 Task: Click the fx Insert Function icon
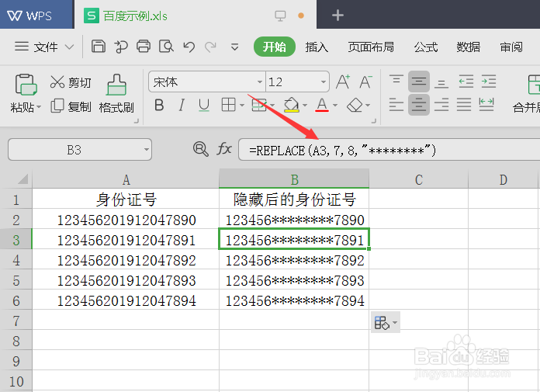[224, 150]
